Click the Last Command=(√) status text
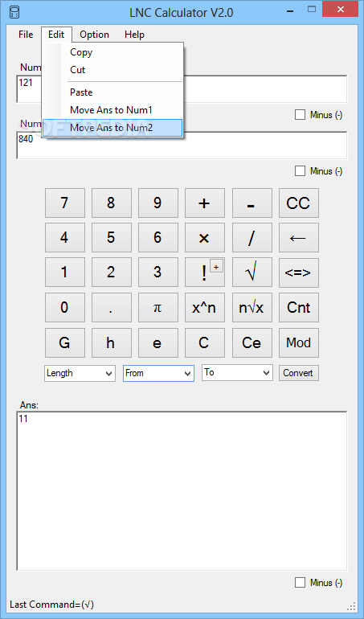 tap(51, 605)
